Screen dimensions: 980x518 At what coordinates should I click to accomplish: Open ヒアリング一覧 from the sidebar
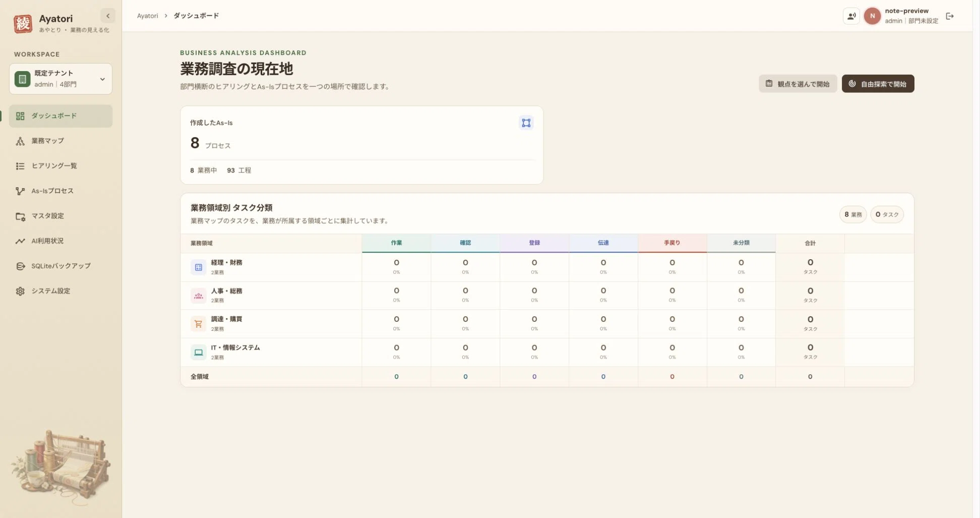[60, 166]
